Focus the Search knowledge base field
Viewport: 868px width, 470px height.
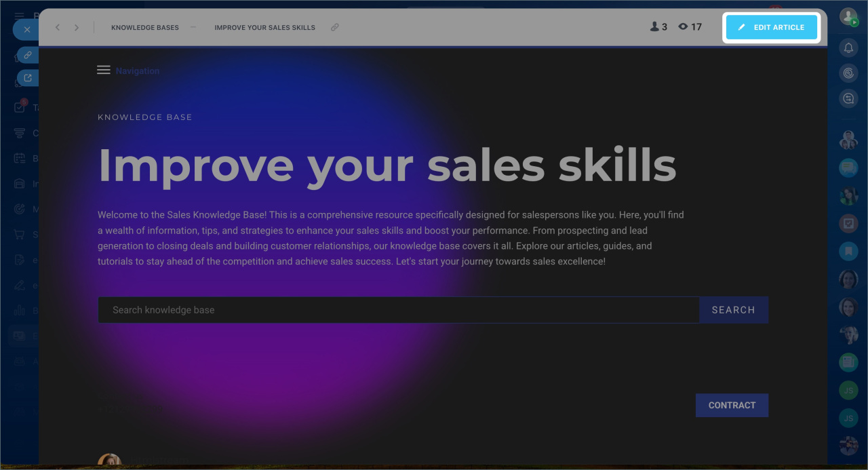399,310
